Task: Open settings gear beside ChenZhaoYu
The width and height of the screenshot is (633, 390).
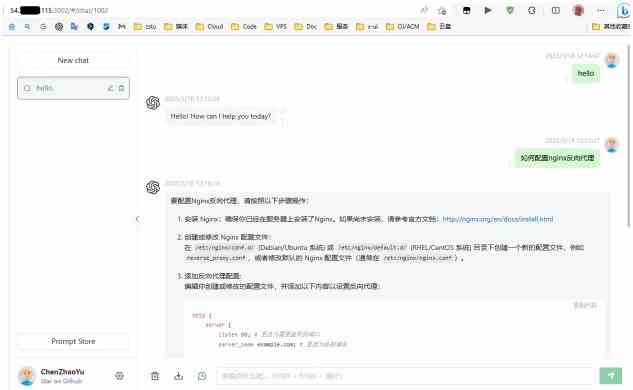Action: [x=119, y=375]
